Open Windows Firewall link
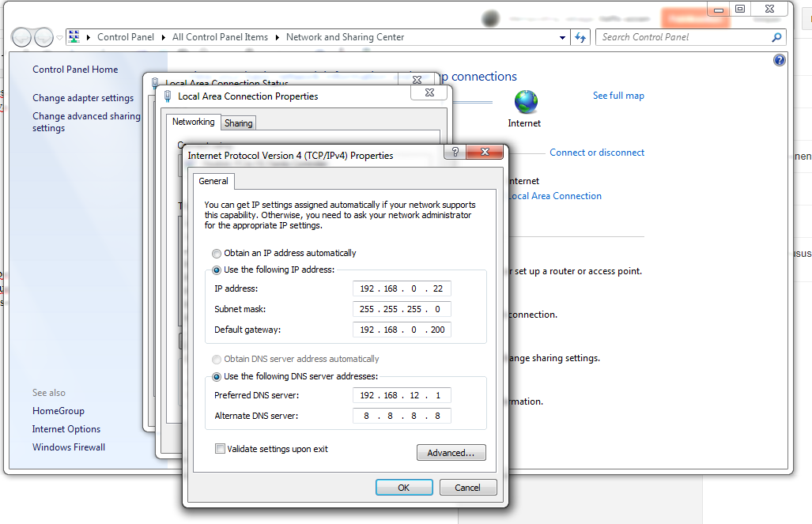This screenshot has width=812, height=524. pyautogui.click(x=68, y=447)
